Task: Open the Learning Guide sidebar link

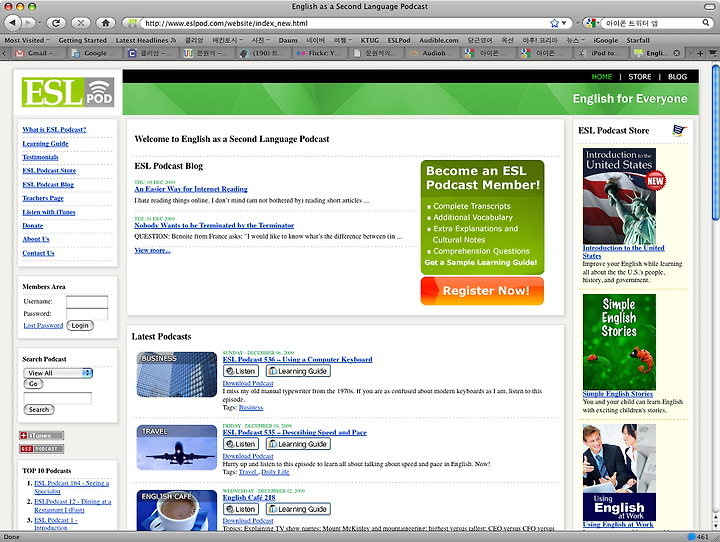Action: (45, 143)
